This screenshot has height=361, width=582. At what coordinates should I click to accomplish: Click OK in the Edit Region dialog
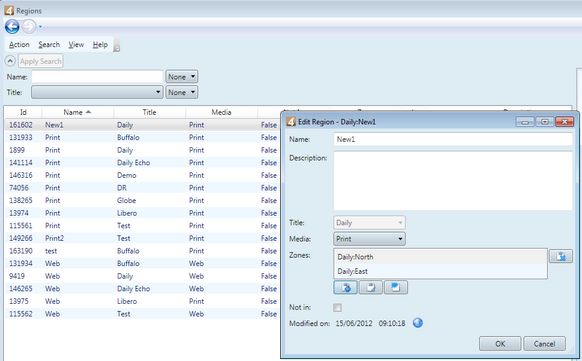[500, 344]
